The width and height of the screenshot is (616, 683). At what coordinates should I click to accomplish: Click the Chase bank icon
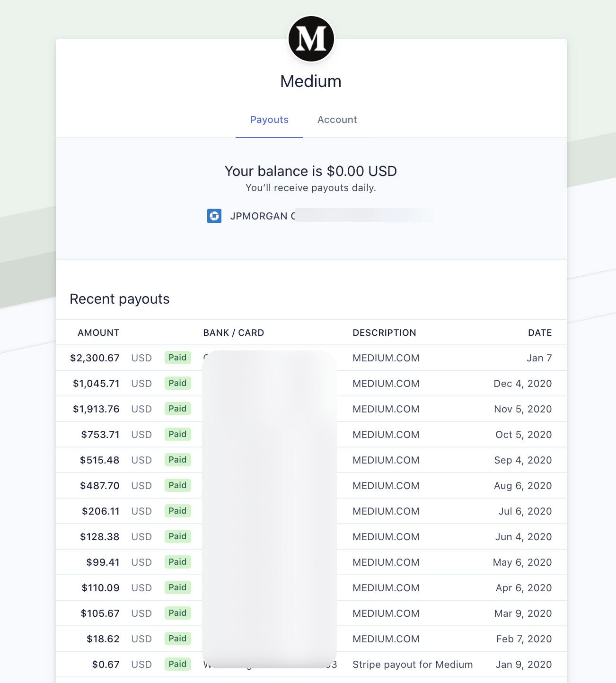(x=214, y=216)
